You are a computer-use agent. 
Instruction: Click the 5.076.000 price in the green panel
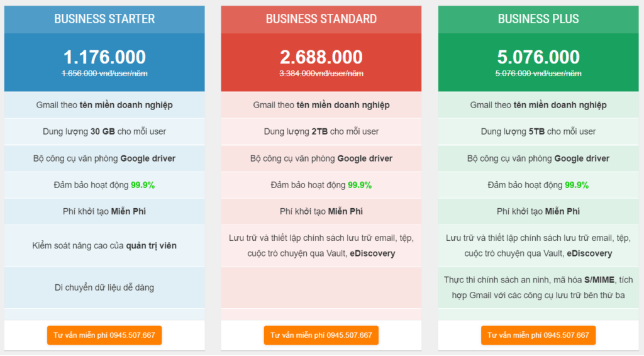click(x=538, y=57)
